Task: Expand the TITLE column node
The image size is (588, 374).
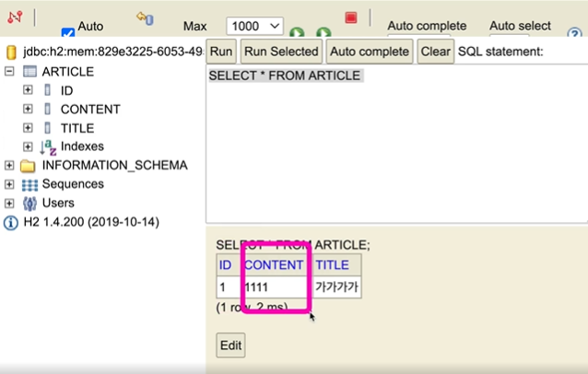Action: [x=28, y=128]
